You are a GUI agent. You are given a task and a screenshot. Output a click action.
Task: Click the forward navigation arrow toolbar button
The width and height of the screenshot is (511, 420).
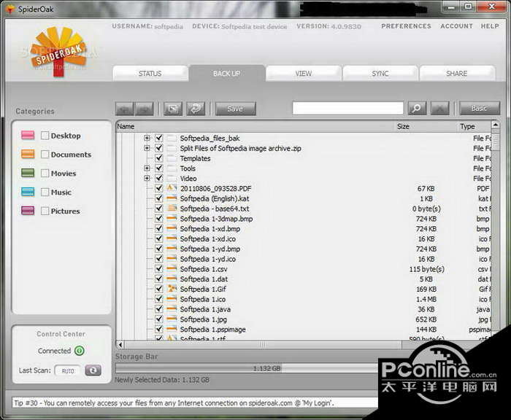click(145, 109)
